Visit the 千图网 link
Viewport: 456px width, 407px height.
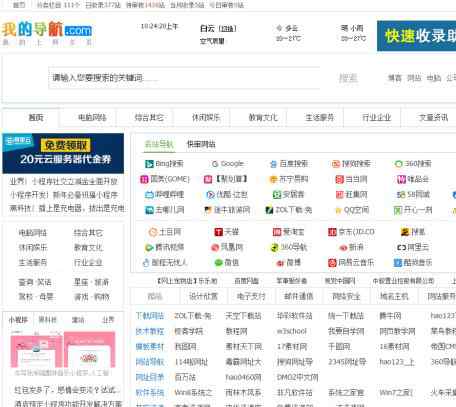[x=339, y=347]
